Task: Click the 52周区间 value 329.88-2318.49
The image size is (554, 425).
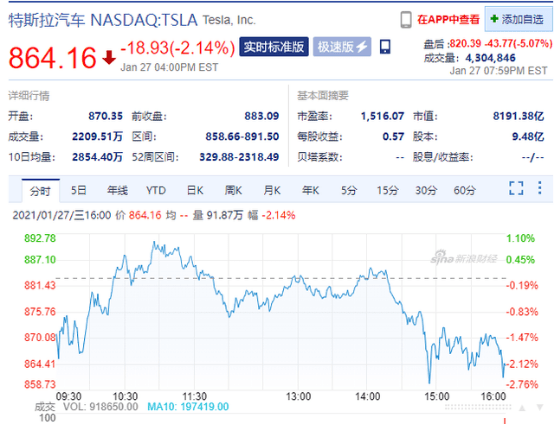Action: [239, 157]
